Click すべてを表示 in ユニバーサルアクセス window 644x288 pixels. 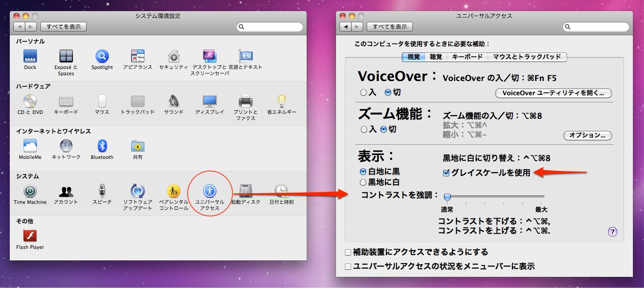(x=390, y=27)
